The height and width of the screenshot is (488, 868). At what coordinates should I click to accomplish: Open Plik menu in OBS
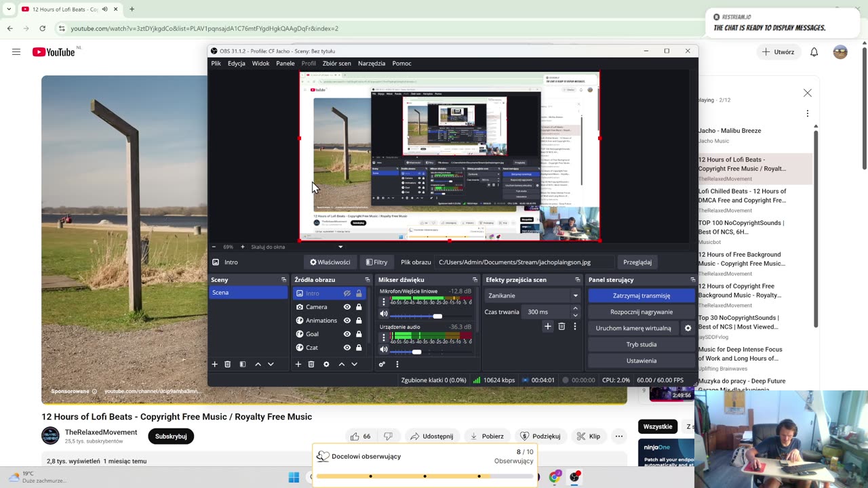point(216,63)
